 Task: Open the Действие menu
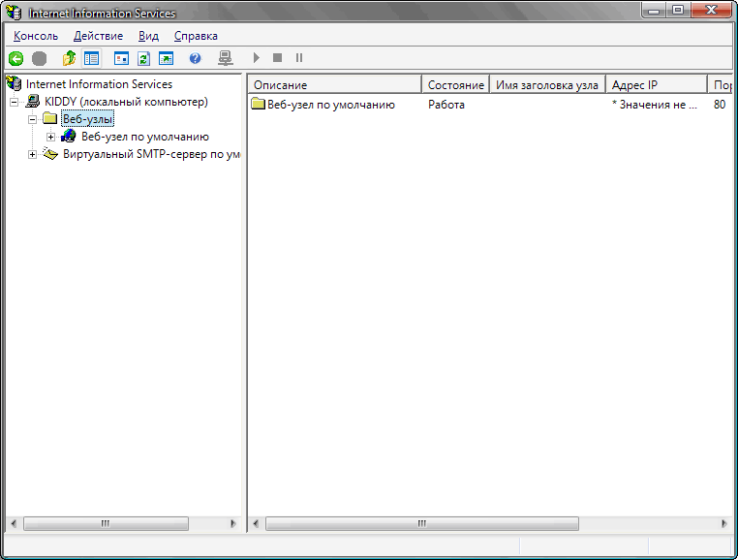(x=99, y=36)
